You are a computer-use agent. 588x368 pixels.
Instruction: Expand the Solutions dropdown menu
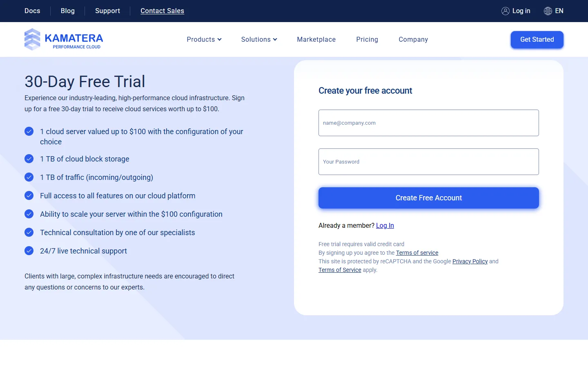(259, 39)
